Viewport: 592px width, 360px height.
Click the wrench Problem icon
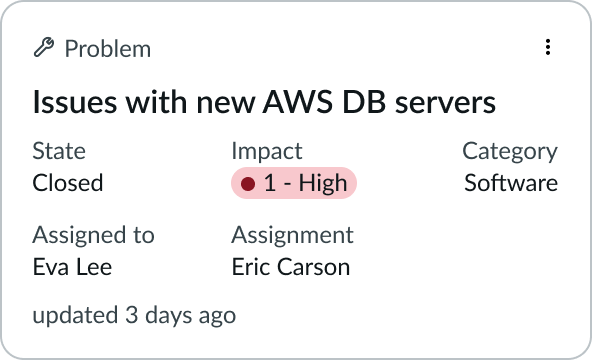[44, 48]
